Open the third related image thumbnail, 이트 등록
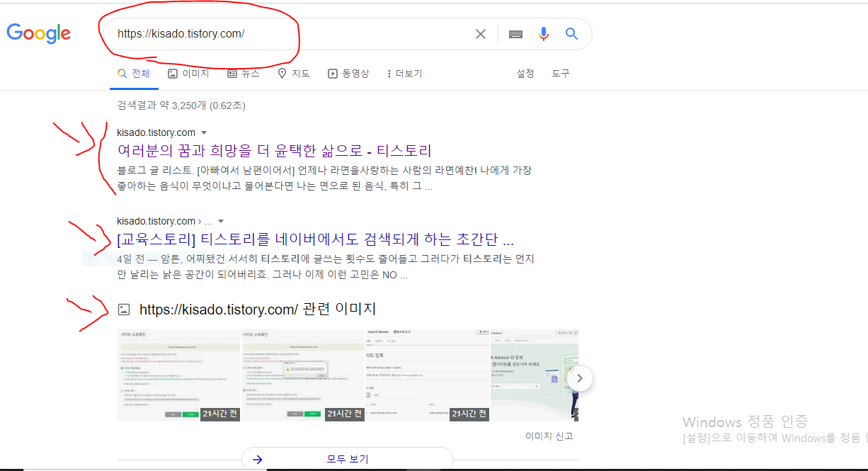The width and height of the screenshot is (868, 471). click(x=428, y=375)
